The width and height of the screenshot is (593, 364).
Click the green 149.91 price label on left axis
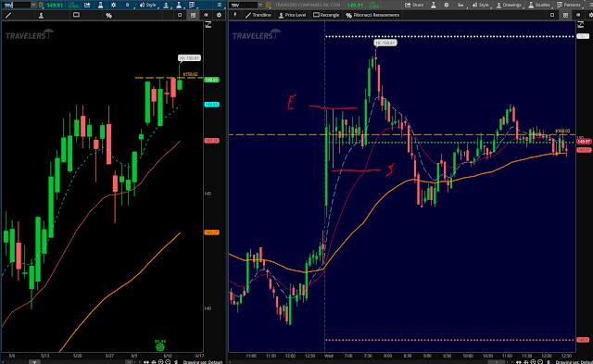(211, 80)
